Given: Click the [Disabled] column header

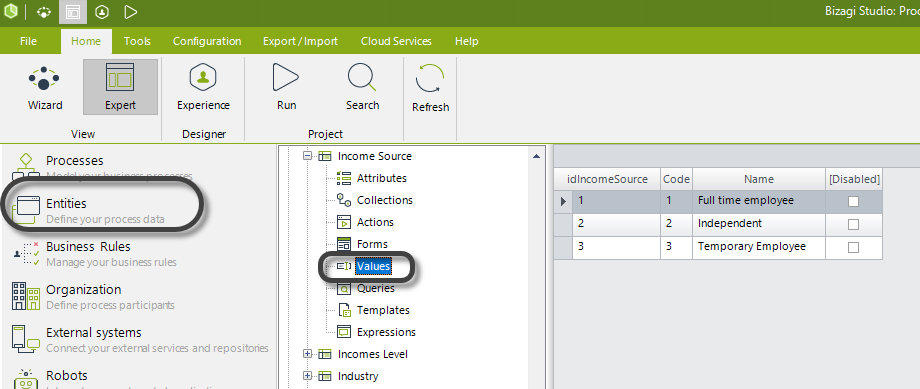Looking at the screenshot, I should (x=854, y=179).
